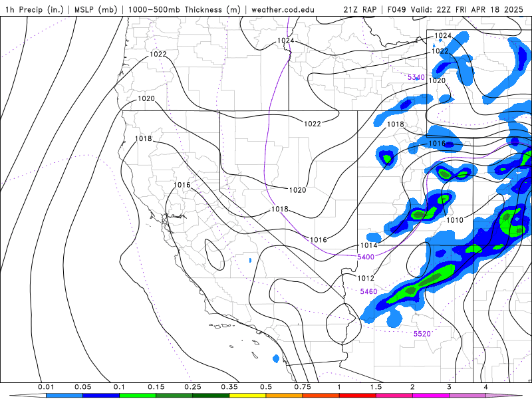The image size is (532, 399).
Task: Click the "1h Precip (in.)" header text
Action: [35, 9]
